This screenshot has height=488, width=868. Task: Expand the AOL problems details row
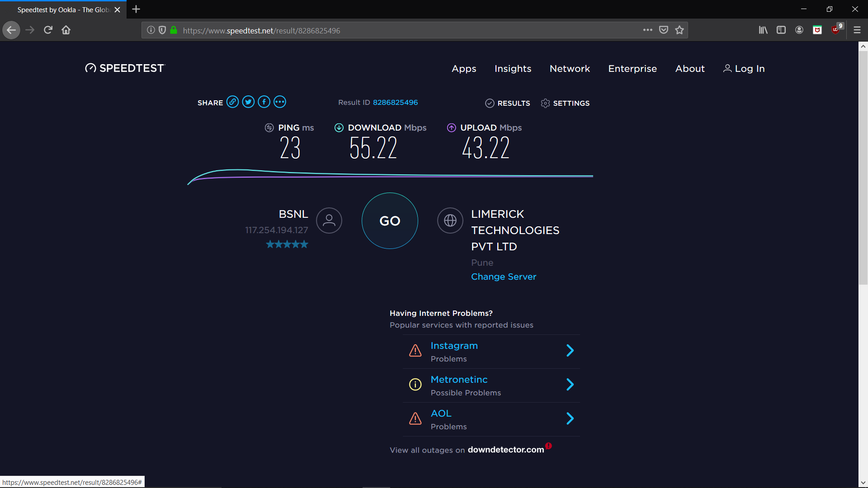[x=569, y=418]
